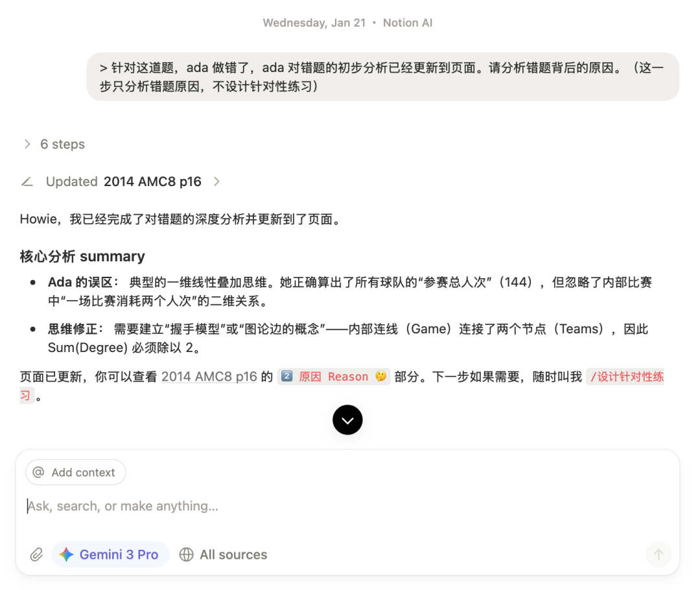Click the thinking face emoji in Reason chip
The image size is (700, 590).
380,376
